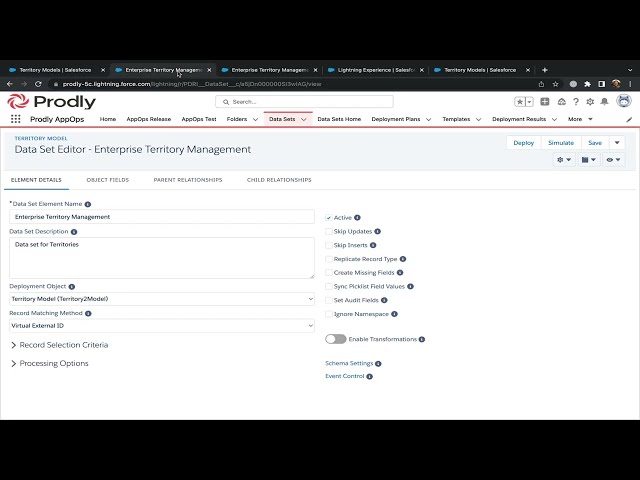Image resolution: width=640 pixels, height=480 pixels.
Task: Click info icon beside Sync Picklist Field Values
Action: point(411,287)
